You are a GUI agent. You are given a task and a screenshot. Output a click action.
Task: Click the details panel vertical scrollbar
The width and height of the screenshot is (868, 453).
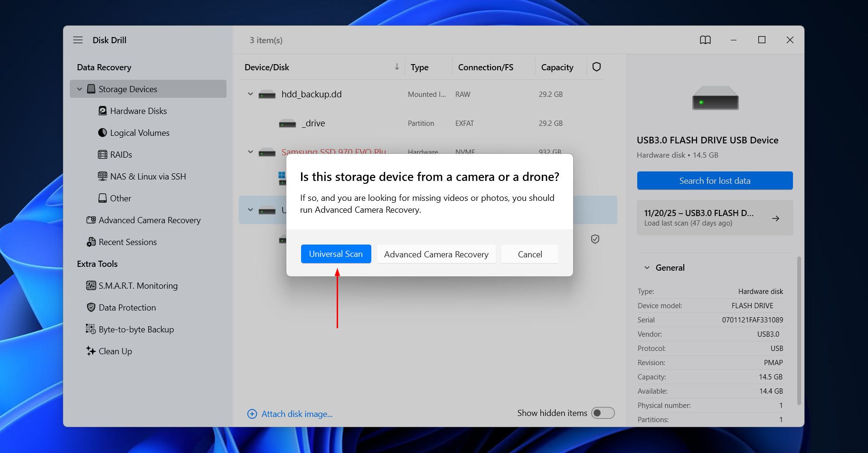tap(799, 330)
